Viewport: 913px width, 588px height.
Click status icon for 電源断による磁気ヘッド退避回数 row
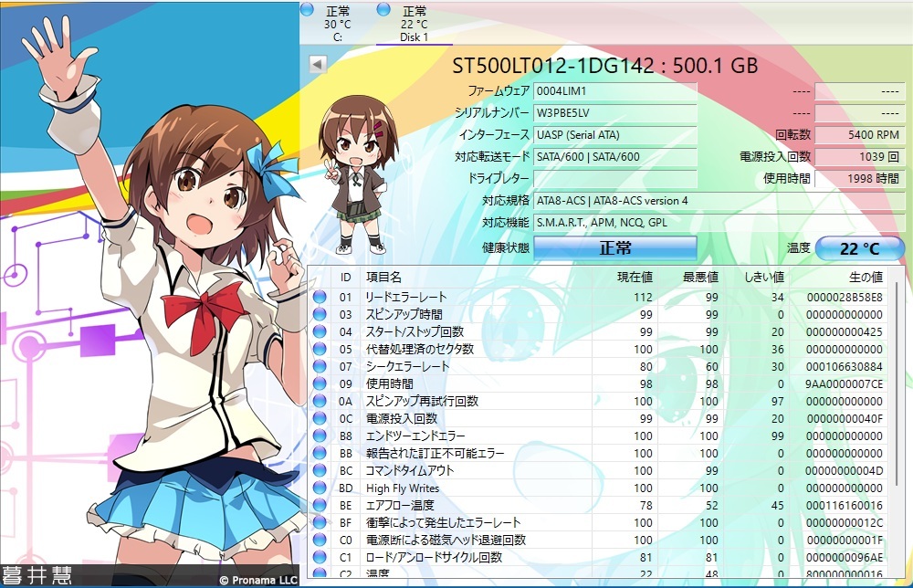(320, 540)
